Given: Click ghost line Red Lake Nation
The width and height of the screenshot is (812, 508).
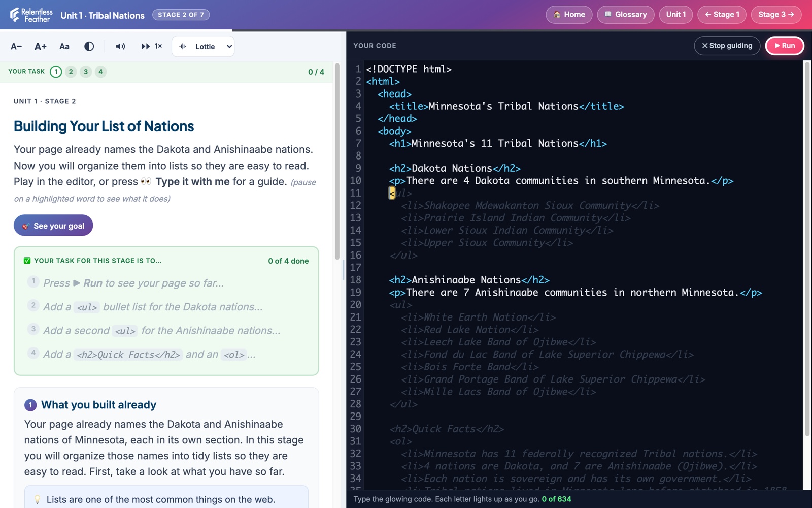Looking at the screenshot, I should pos(469,330).
